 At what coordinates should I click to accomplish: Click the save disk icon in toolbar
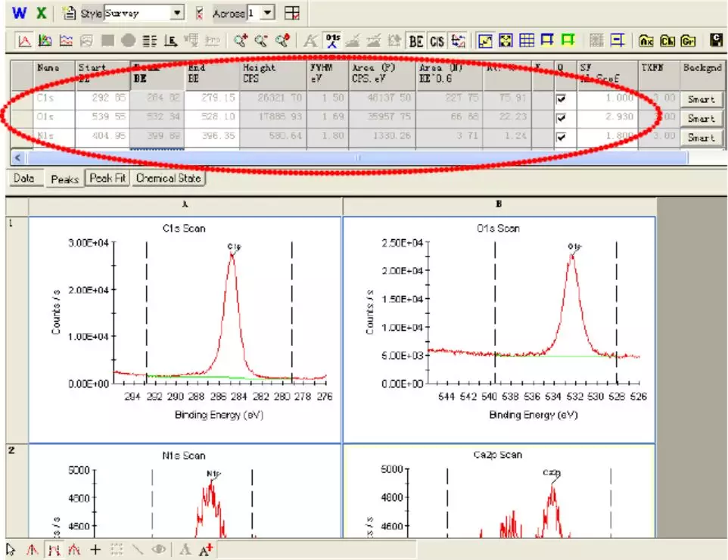pos(716,41)
